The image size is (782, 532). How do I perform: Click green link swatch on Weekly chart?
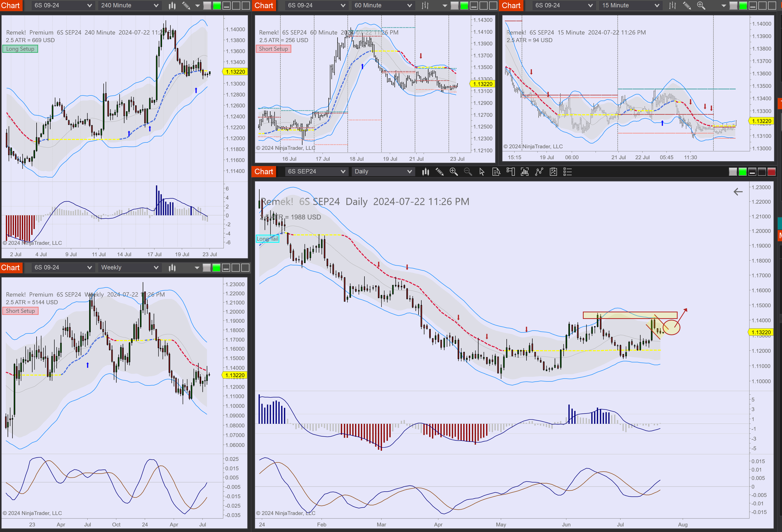(217, 267)
